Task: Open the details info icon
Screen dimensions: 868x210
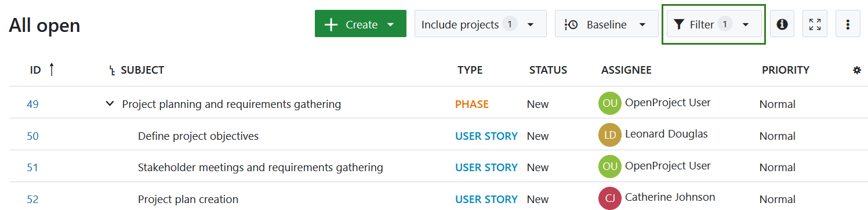Action: 782,24
